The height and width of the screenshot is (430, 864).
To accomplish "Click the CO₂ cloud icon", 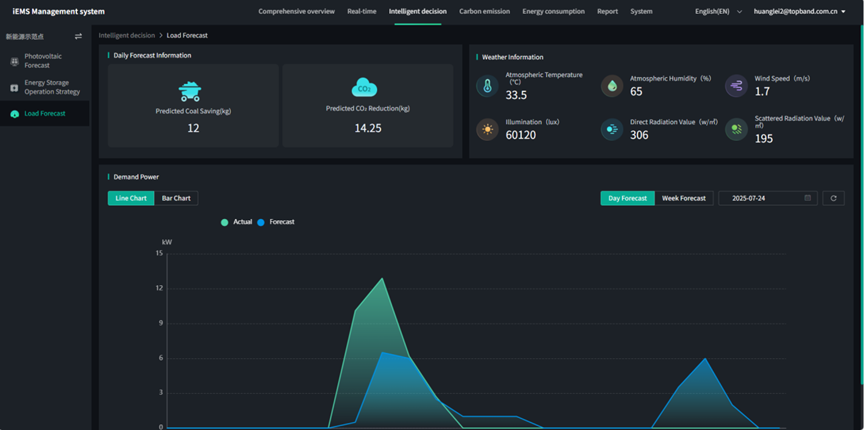I will click(x=365, y=88).
